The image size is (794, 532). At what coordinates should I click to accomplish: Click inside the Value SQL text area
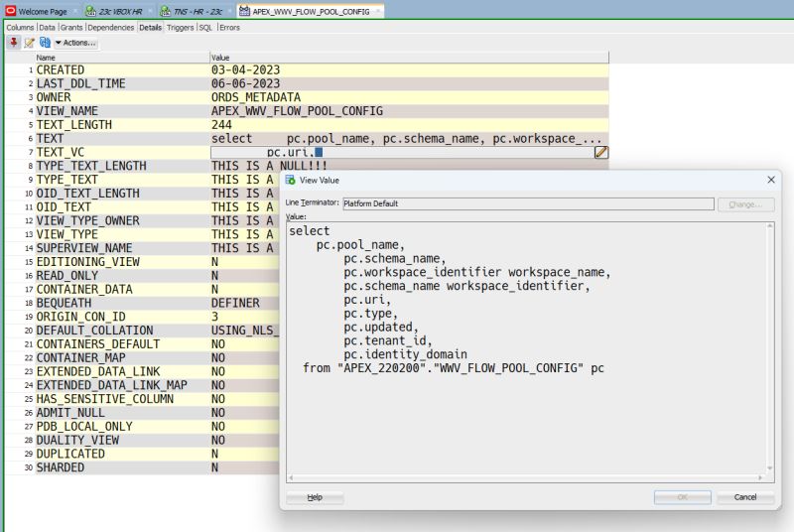(527, 347)
